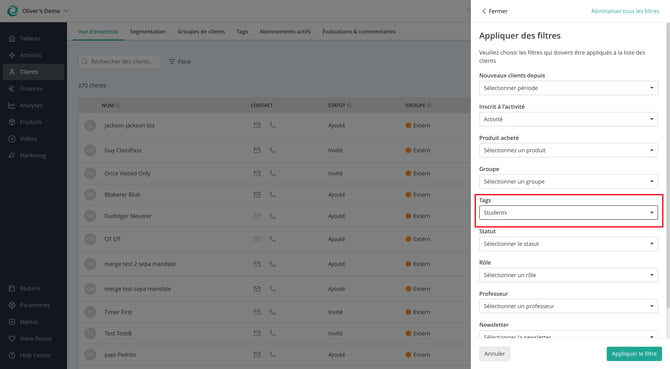Viewport: 670px width, 369px height.
Task: Open Votre Bonus heart icon
Action: [x=12, y=338]
